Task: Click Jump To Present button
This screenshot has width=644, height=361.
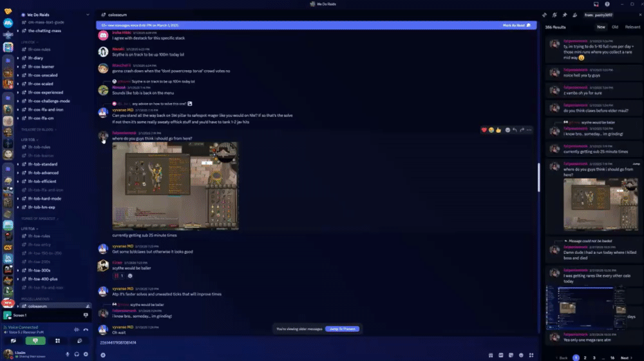Action: 342,329
